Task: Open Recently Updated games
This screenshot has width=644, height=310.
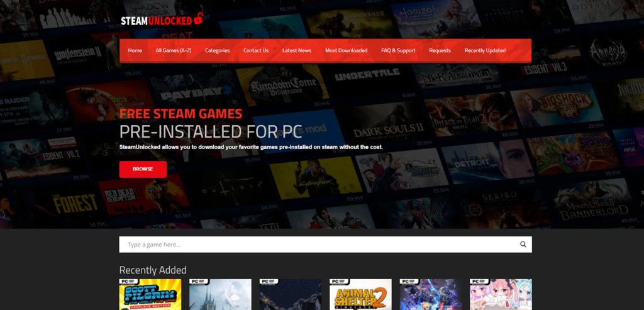Action: click(x=485, y=50)
